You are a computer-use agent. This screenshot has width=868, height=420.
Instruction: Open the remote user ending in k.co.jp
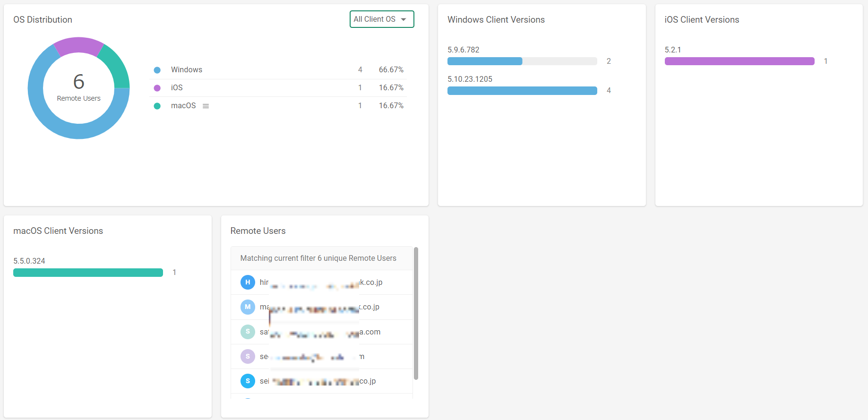tap(321, 283)
